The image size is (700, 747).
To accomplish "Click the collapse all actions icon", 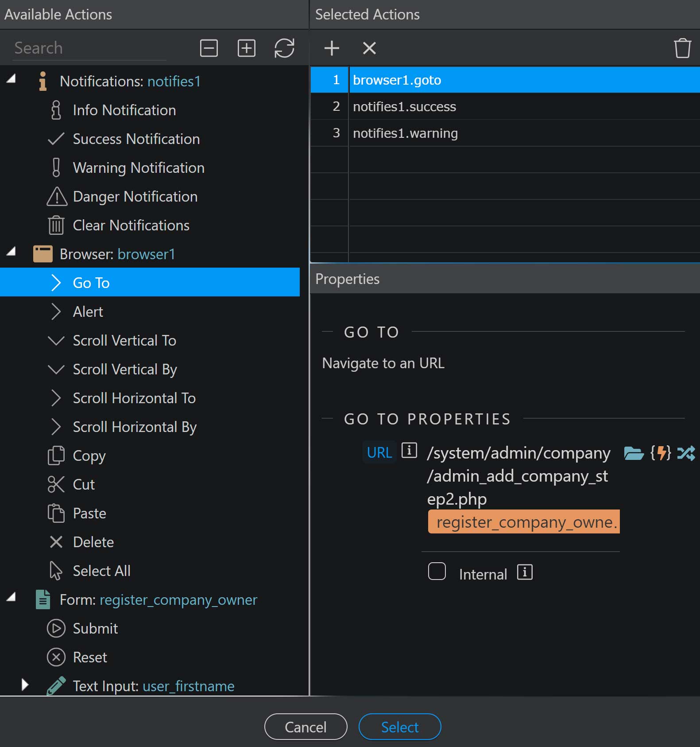I will coord(209,48).
